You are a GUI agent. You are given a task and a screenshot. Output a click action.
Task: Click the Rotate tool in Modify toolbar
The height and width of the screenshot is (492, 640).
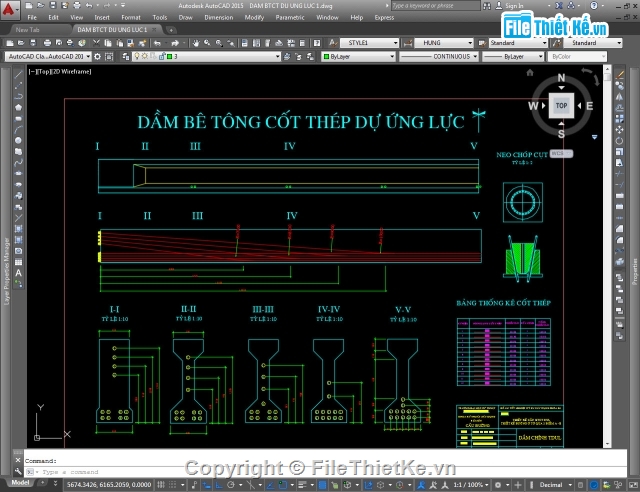620,141
